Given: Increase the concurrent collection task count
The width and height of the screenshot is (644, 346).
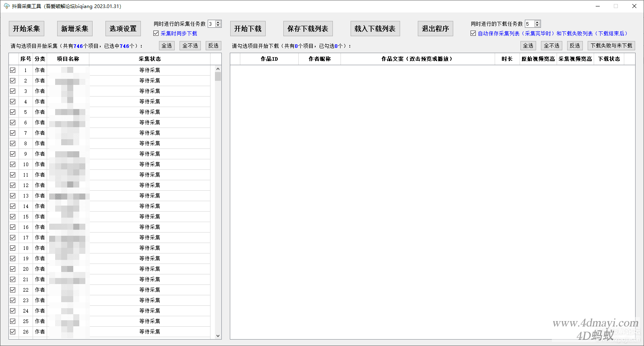Looking at the screenshot, I should [x=218, y=23].
